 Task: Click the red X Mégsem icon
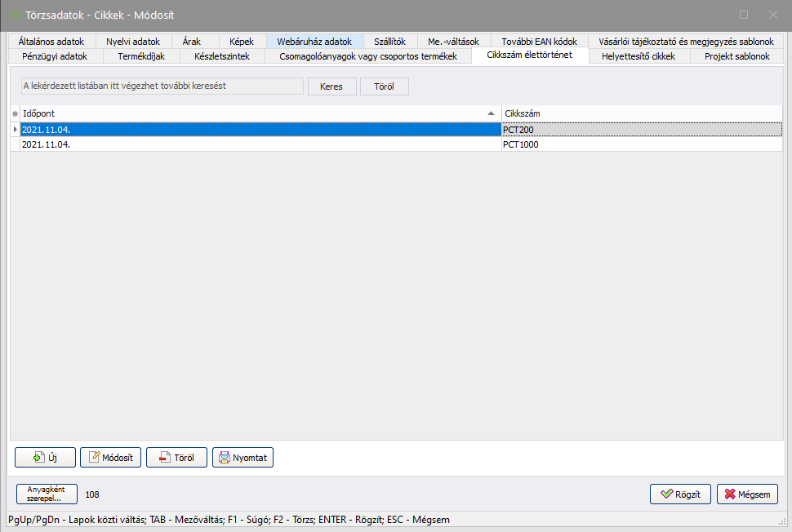pyautogui.click(x=730, y=494)
